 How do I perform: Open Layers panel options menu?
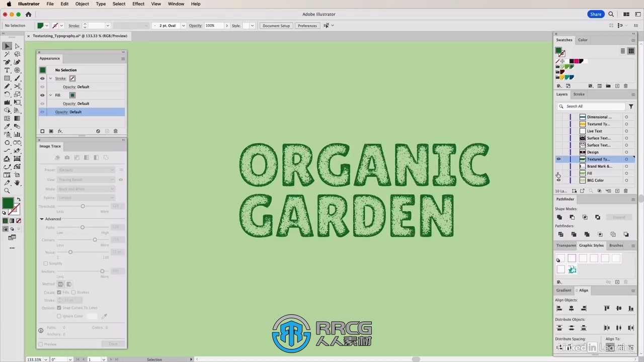coord(633,95)
